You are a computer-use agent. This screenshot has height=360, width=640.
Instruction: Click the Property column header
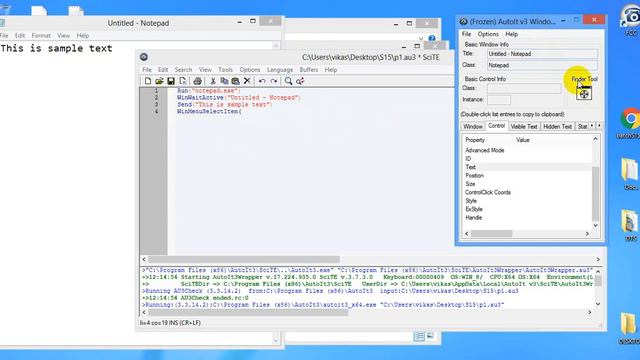pyautogui.click(x=488, y=140)
